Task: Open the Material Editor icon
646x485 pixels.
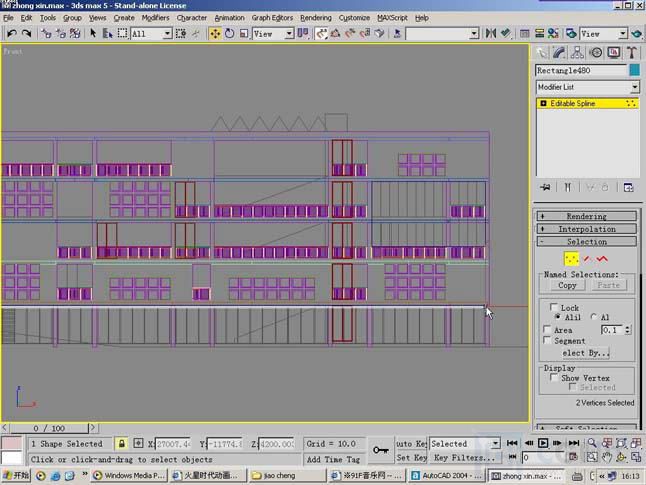Action: [553, 33]
